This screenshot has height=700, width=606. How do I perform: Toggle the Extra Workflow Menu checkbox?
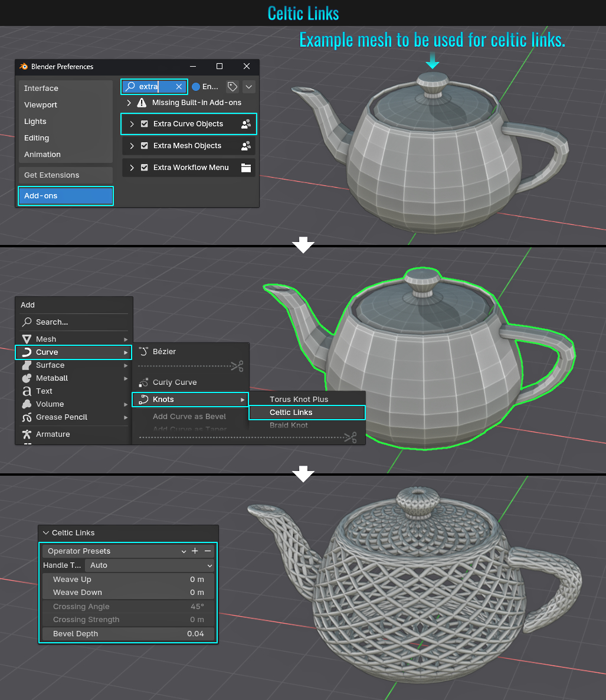click(x=144, y=168)
